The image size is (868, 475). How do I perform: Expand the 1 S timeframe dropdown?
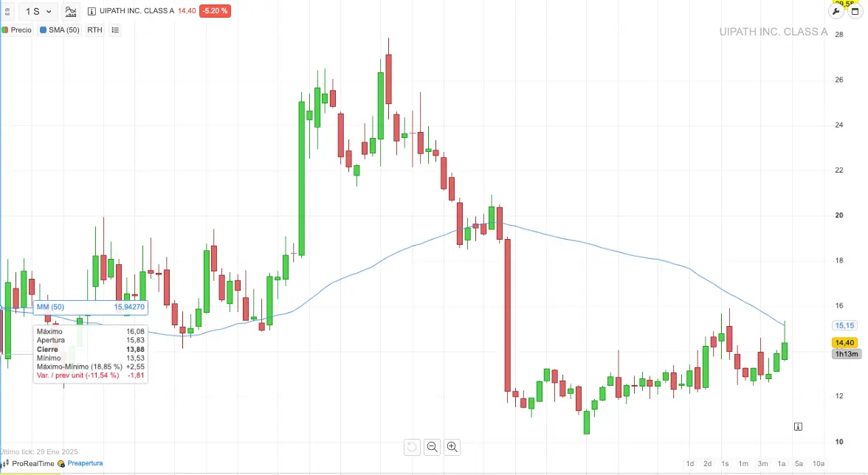pos(38,11)
